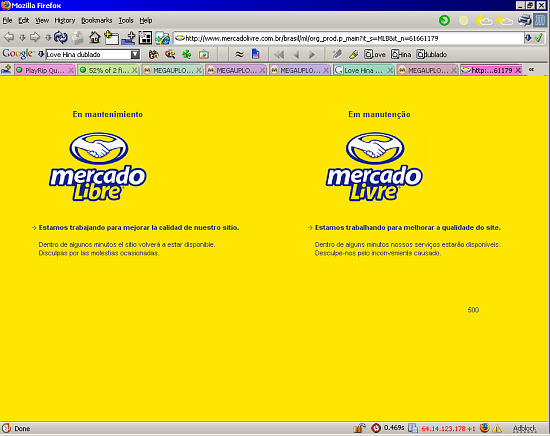
Task: Click the Google toolbar colorful-balls search icon
Action: click(x=153, y=54)
